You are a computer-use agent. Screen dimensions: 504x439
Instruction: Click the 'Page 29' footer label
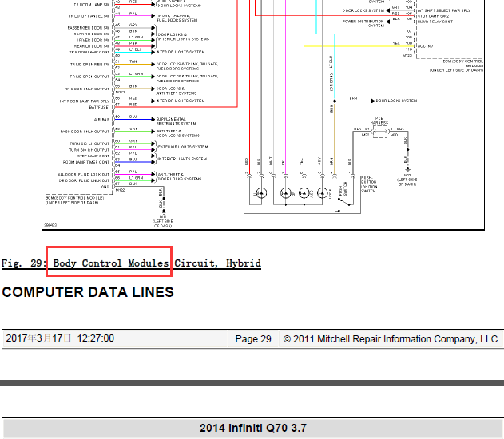pyautogui.click(x=253, y=338)
